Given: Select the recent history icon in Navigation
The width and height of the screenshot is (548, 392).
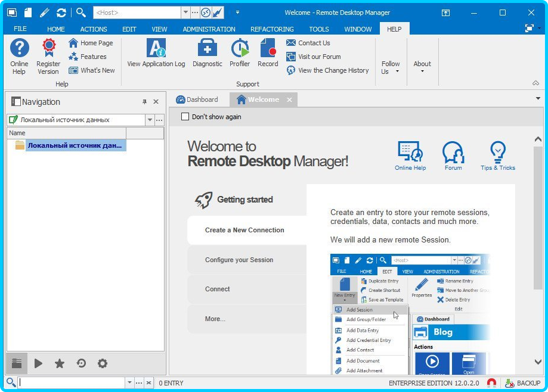Looking at the screenshot, I should coord(81,363).
